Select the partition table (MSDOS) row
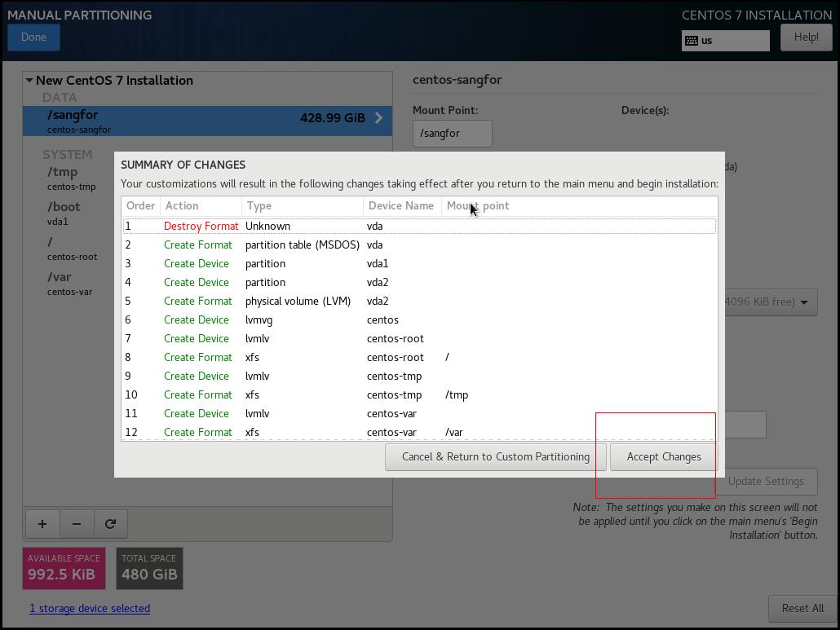 [419, 245]
